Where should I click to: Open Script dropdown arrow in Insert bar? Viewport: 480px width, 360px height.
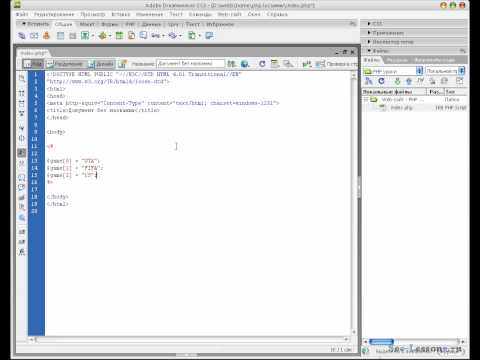tap(180, 36)
